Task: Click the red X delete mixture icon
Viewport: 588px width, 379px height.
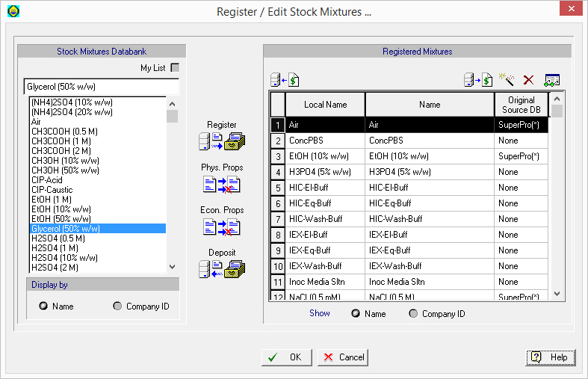Action: pyautogui.click(x=528, y=80)
